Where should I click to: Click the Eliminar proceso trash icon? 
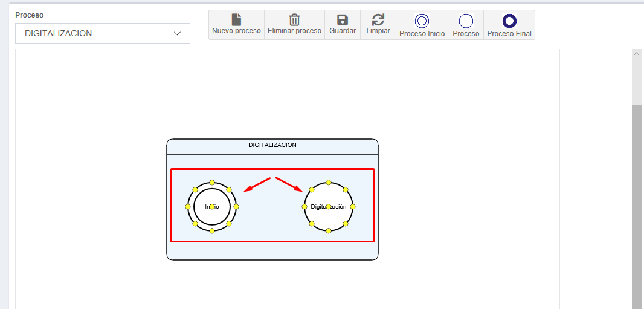click(x=294, y=20)
